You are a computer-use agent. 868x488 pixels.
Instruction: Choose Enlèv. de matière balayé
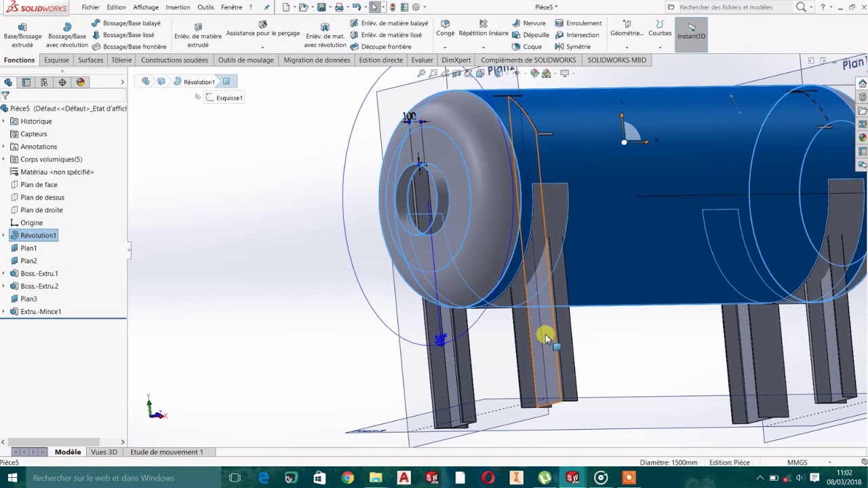(x=389, y=23)
